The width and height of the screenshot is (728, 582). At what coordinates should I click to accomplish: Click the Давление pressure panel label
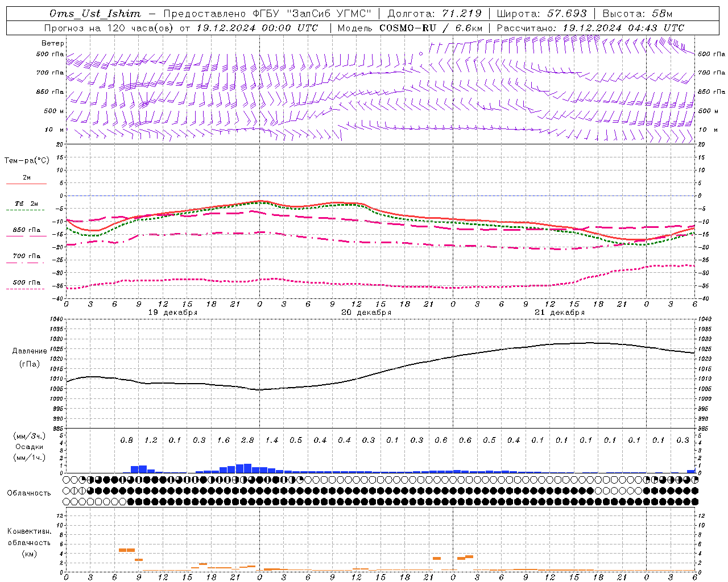click(x=30, y=351)
